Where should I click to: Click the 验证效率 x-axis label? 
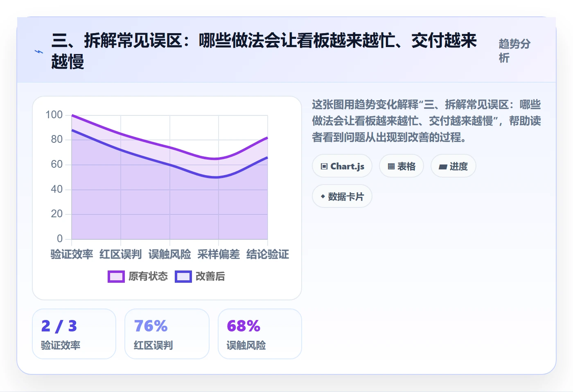(72, 255)
